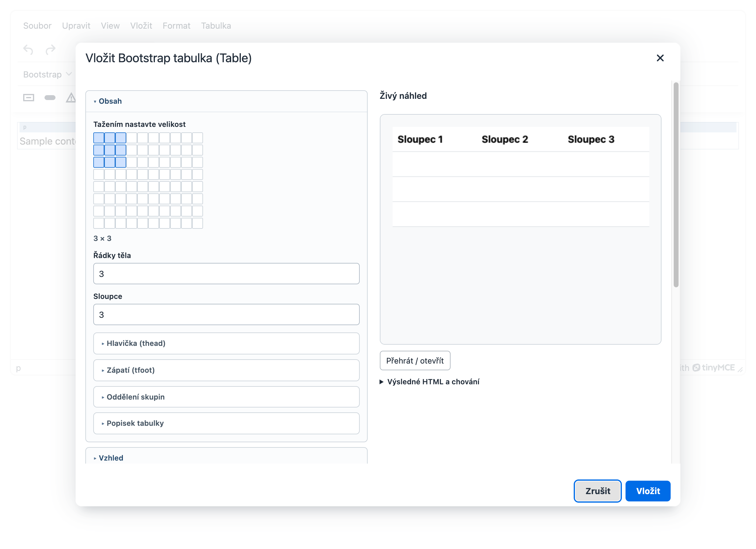Screen dimensions: 756x549
Task: Expand the Hlavička (thead) section
Action: 226,343
